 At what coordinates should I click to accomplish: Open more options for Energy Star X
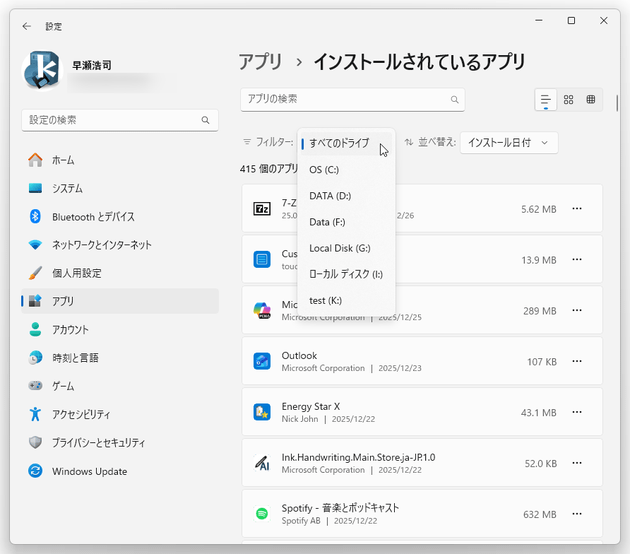577,412
